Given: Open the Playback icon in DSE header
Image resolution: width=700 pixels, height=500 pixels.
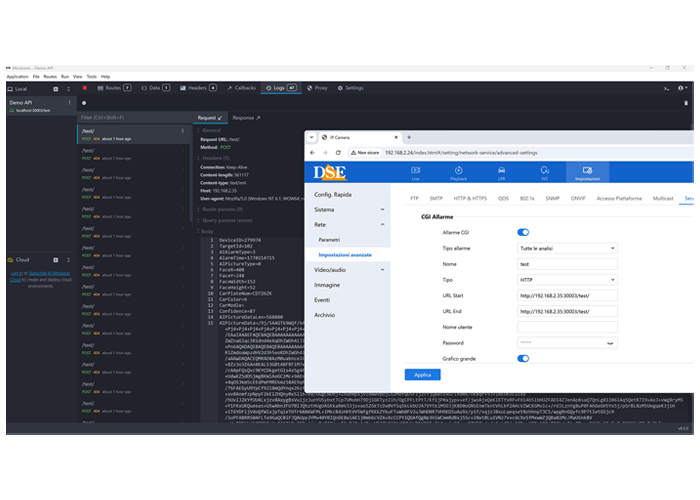Looking at the screenshot, I should 459,171.
